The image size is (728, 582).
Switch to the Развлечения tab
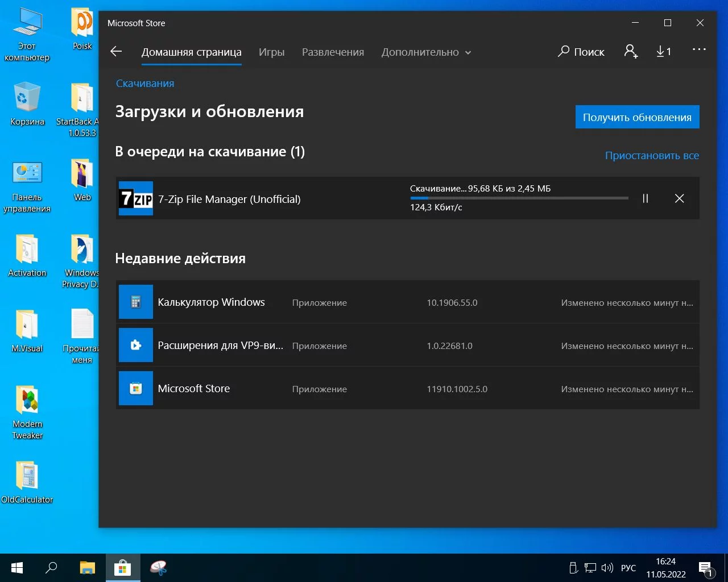point(333,52)
